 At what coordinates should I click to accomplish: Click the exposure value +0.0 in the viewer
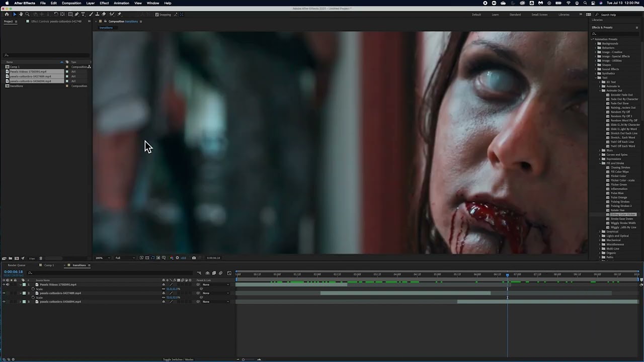[183, 258]
